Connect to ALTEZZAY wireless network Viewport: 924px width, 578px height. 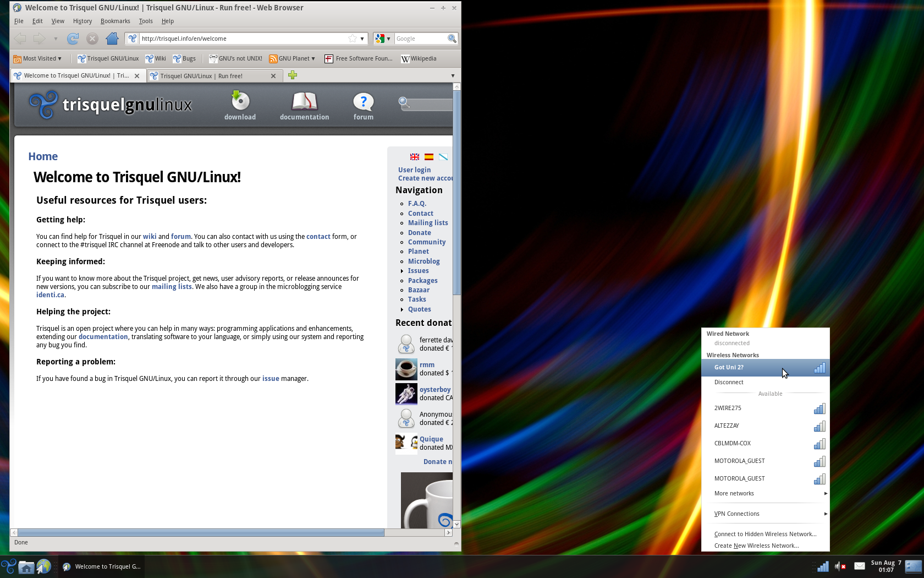coord(765,426)
